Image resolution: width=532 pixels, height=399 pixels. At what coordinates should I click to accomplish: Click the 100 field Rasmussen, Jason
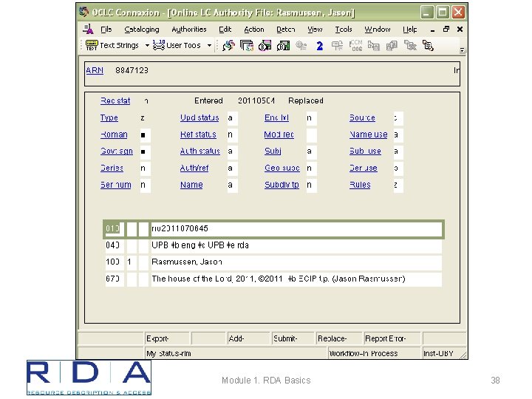[x=296, y=262]
